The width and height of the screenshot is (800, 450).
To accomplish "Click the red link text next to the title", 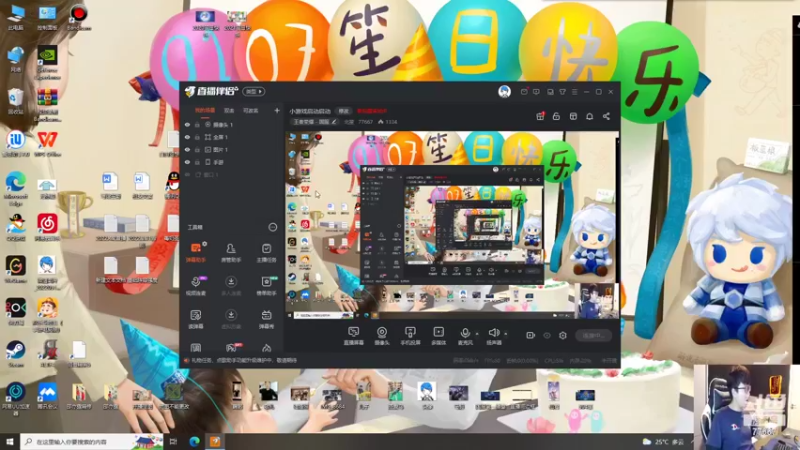I will 371,111.
